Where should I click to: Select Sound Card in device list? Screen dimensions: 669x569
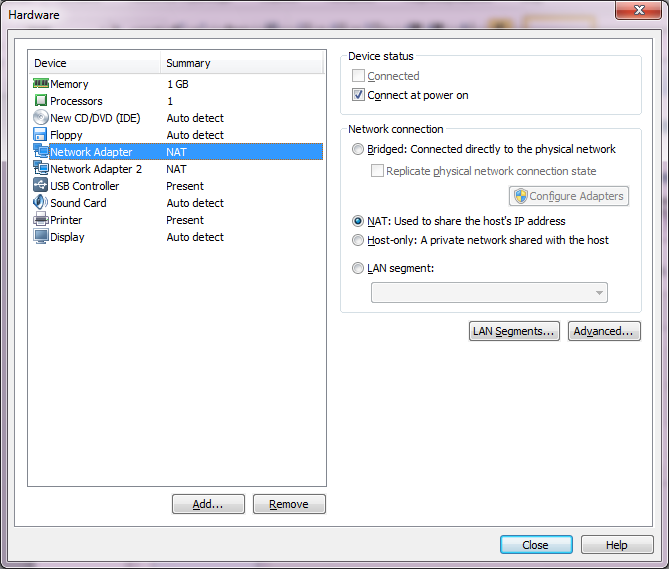(78, 203)
